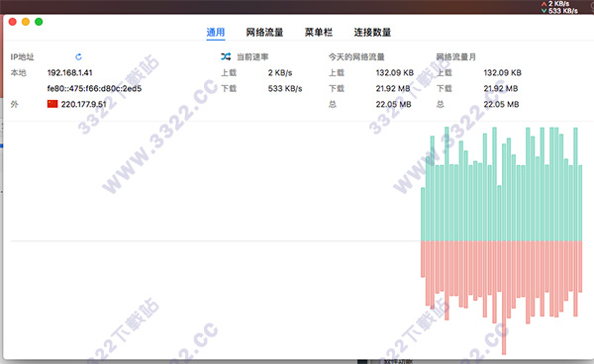
Task: Click today's total value 22.05 MB
Action: pos(393,104)
